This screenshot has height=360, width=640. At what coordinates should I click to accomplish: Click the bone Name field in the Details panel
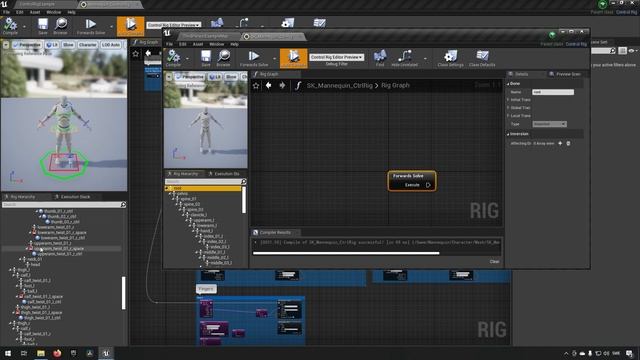(x=553, y=92)
